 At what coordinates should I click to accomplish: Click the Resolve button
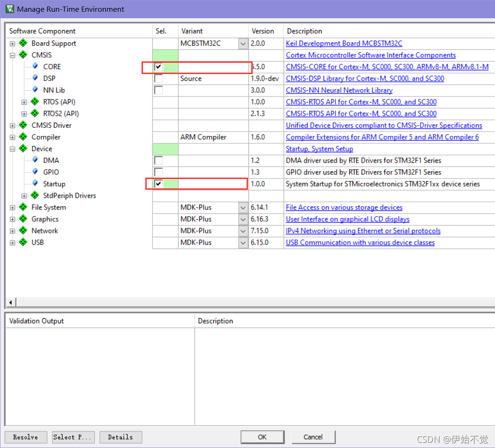pos(26,437)
